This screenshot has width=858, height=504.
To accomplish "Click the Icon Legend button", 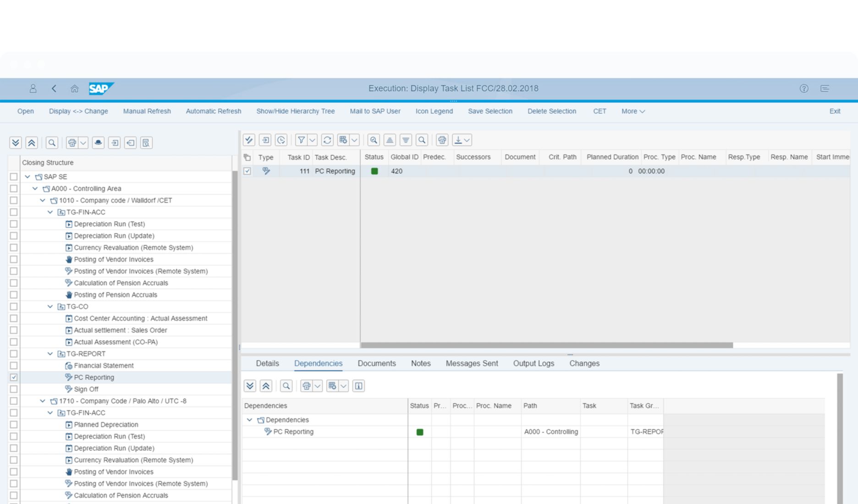I will pyautogui.click(x=434, y=111).
